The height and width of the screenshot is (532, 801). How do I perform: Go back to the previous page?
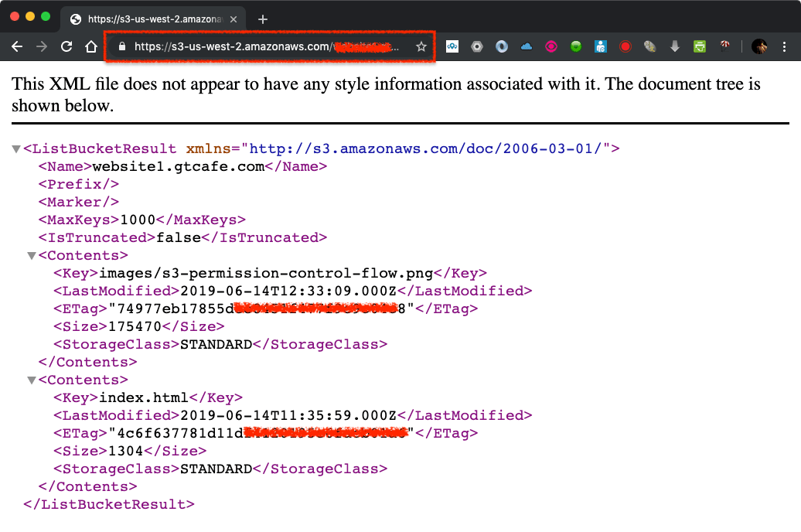[x=17, y=46]
